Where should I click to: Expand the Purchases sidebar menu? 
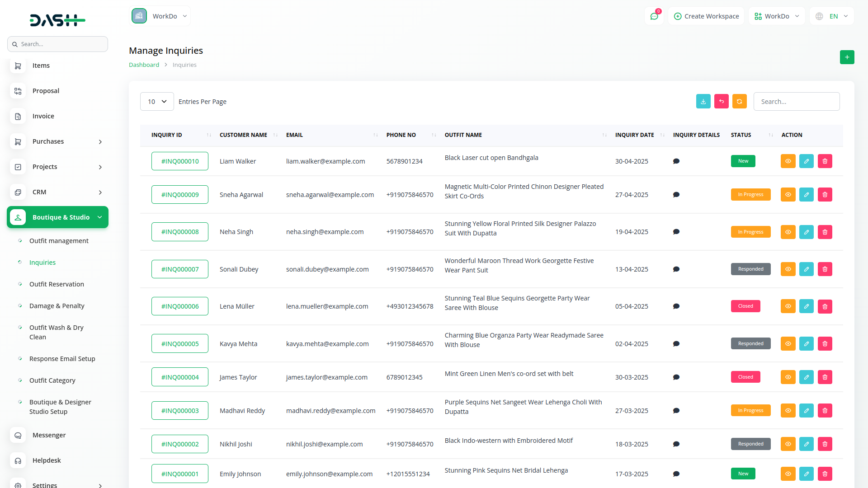tap(57, 141)
